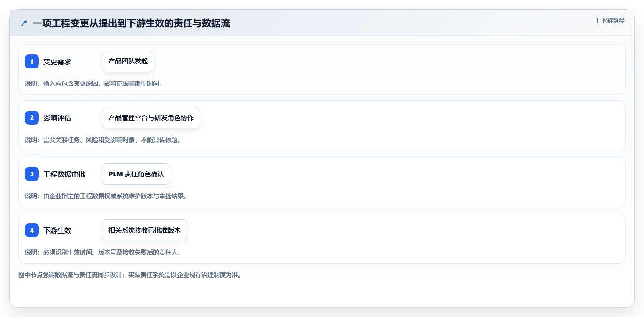Click step badge 3 for 工程数据审批
The height and width of the screenshot is (317, 644).
pos(32,174)
